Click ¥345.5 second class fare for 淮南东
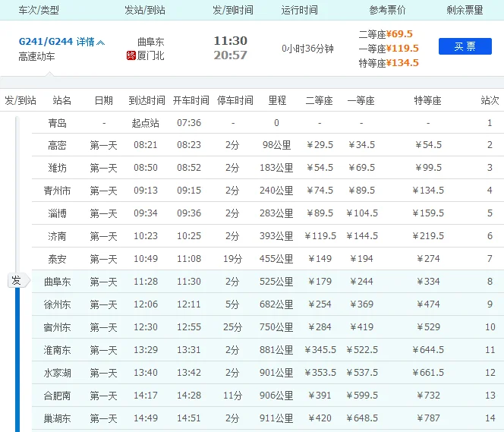 [320, 350]
